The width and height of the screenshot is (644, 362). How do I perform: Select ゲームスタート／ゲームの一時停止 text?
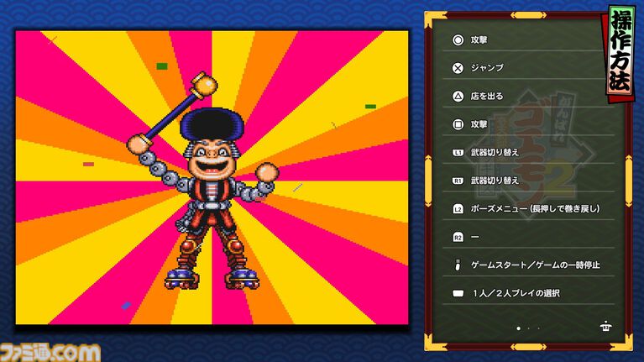click(536, 265)
